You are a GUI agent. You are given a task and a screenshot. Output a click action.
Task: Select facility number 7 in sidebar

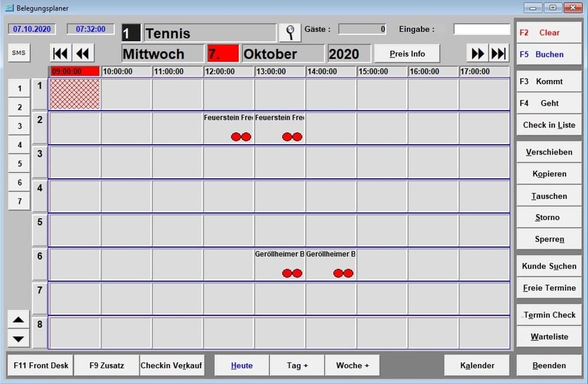[x=19, y=201]
